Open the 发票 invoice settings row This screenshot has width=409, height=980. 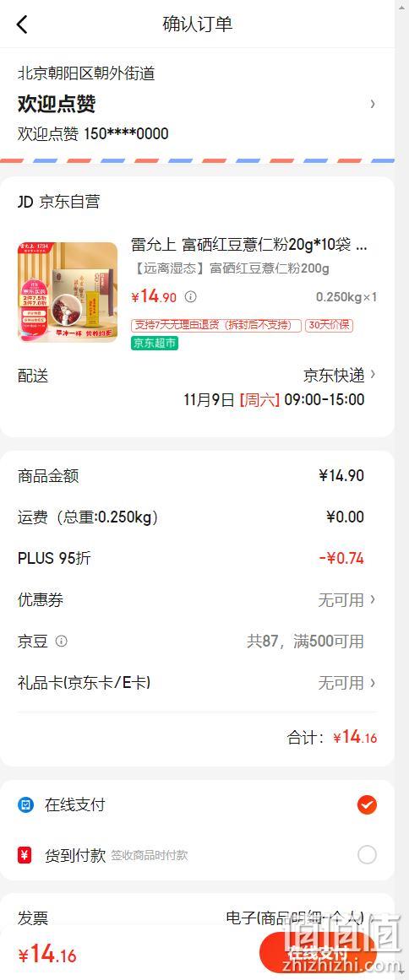pyautogui.click(x=197, y=918)
